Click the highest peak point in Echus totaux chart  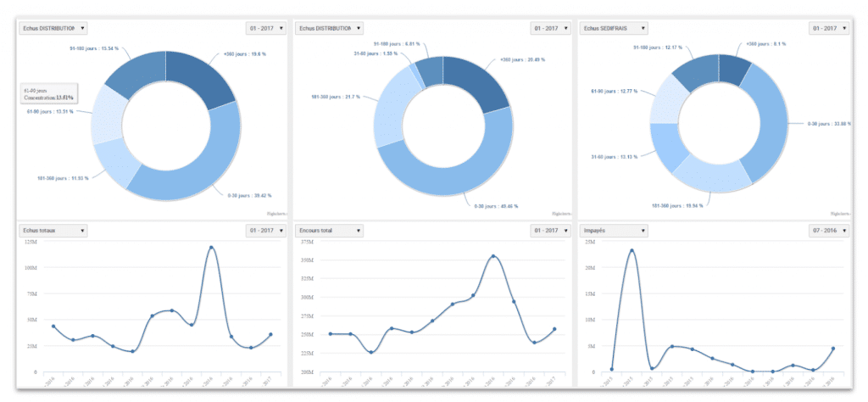[211, 248]
